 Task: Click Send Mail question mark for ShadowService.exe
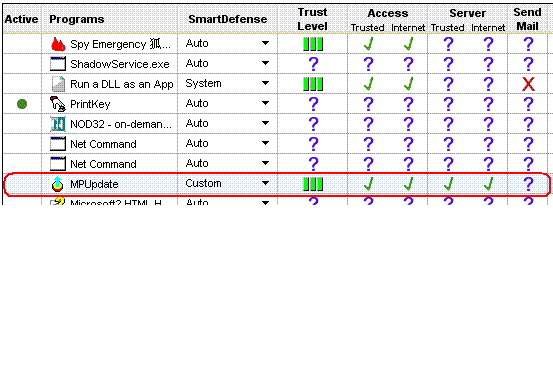coord(528,64)
